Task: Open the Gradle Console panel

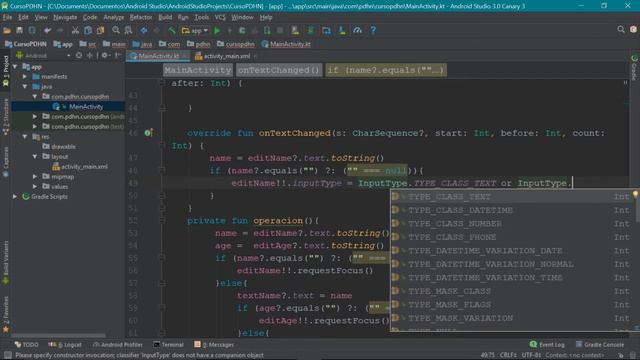Action: 599,345
